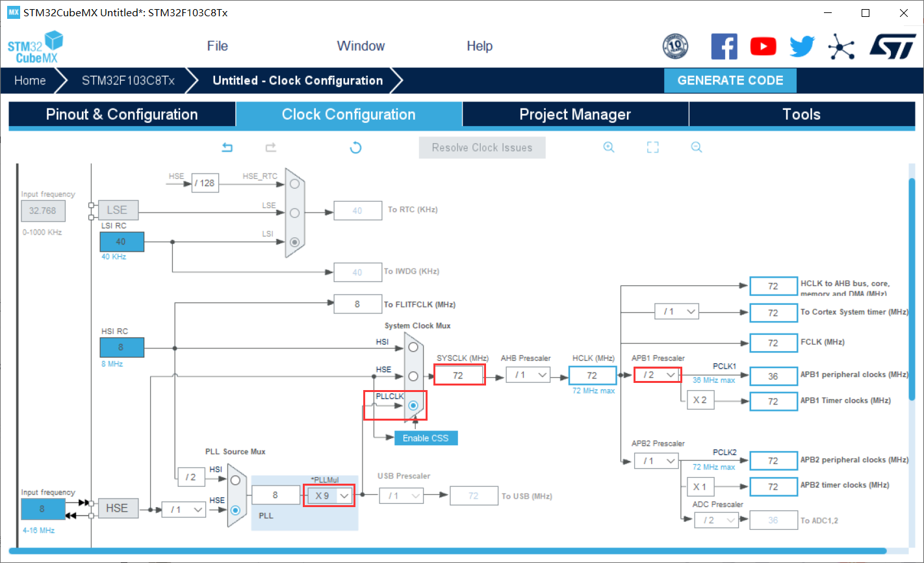Viewport: 924px width, 563px height.
Task: Open the File menu
Action: 218,46
